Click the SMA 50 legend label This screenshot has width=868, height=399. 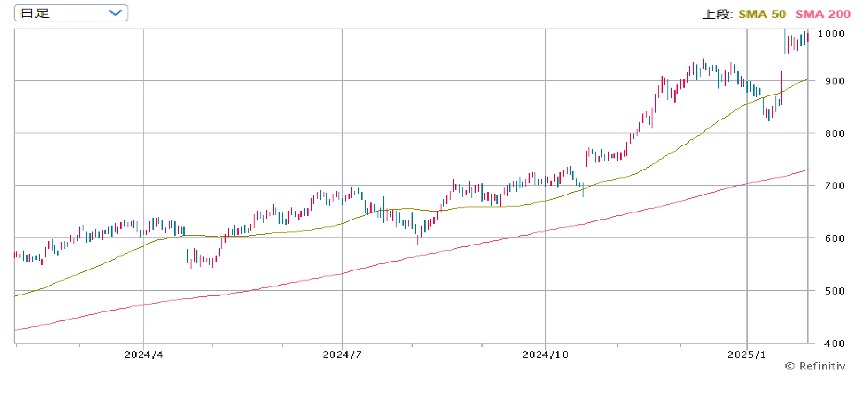762,15
